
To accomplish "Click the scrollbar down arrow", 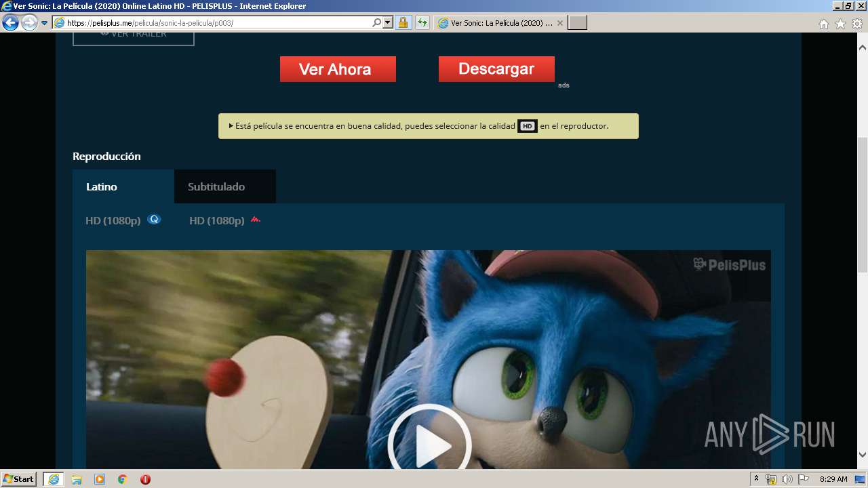I will (863, 455).
